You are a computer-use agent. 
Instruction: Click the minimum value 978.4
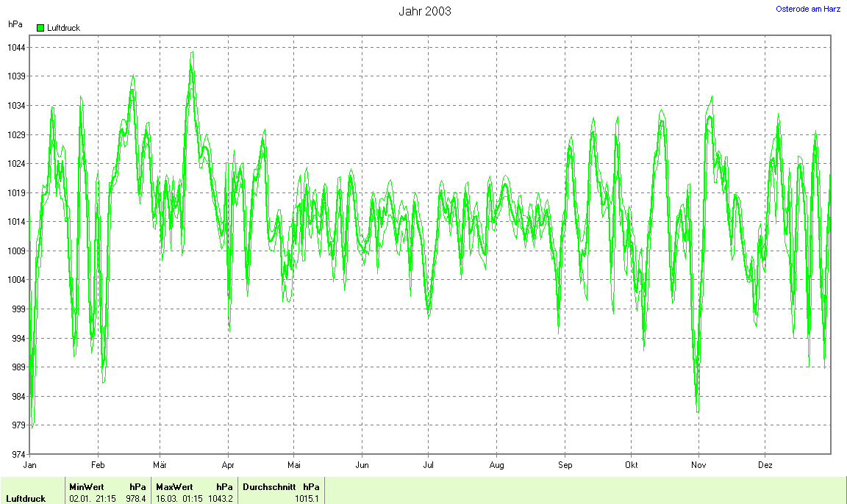[135, 499]
